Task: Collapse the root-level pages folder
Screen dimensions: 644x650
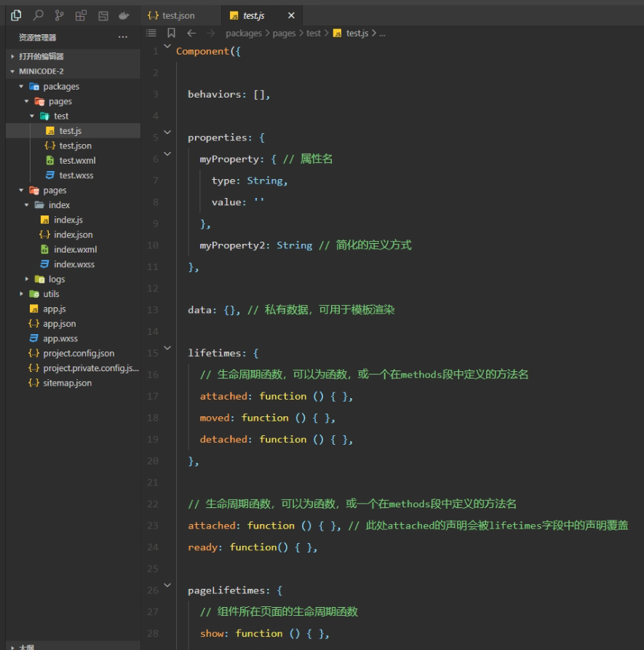Action: point(21,190)
